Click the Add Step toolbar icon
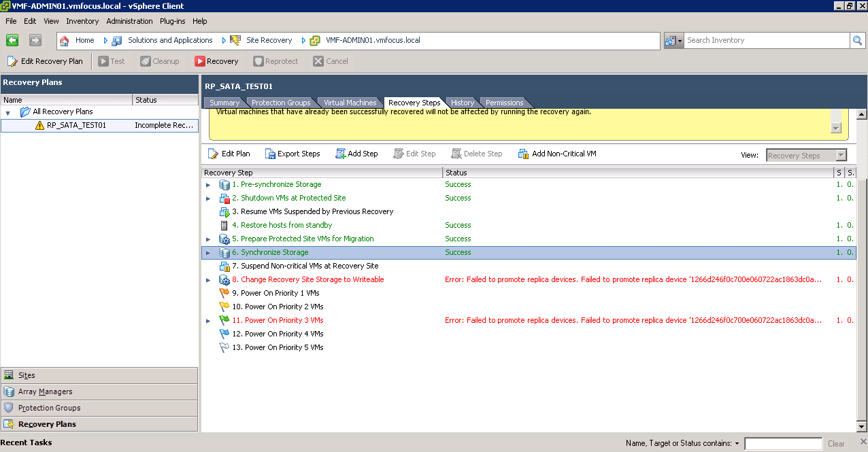 pos(341,154)
